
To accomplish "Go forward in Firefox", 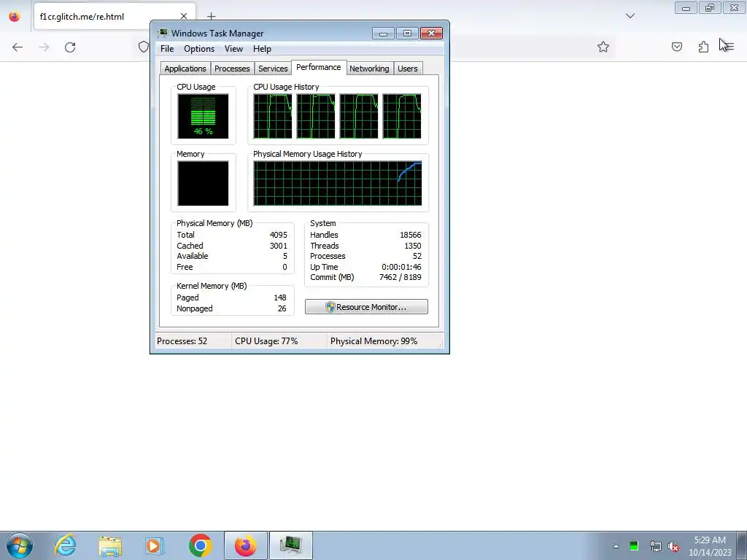I will [44, 47].
